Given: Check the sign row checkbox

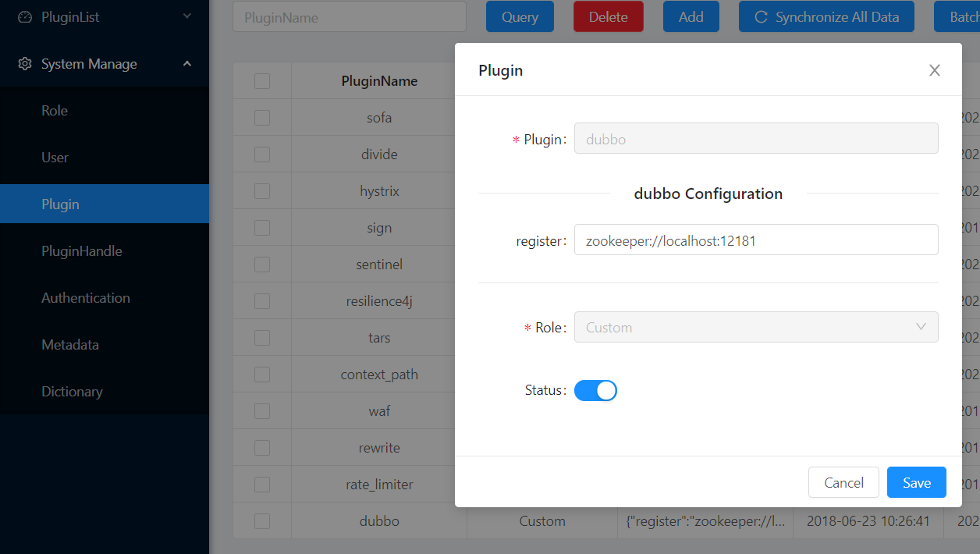Looking at the screenshot, I should pos(262,228).
